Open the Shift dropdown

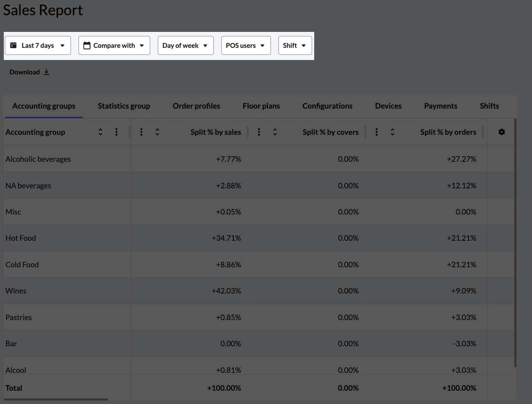(295, 45)
